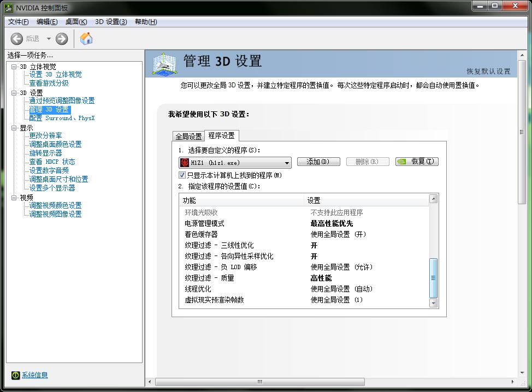Click the NVIDIA logo in title bar
Viewport: 532px width, 392px height.
[x=7, y=7]
